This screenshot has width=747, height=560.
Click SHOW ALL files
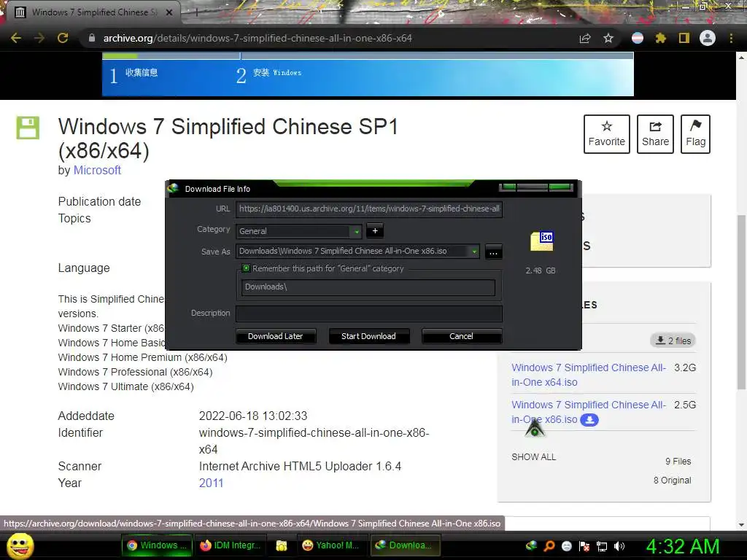tap(533, 457)
